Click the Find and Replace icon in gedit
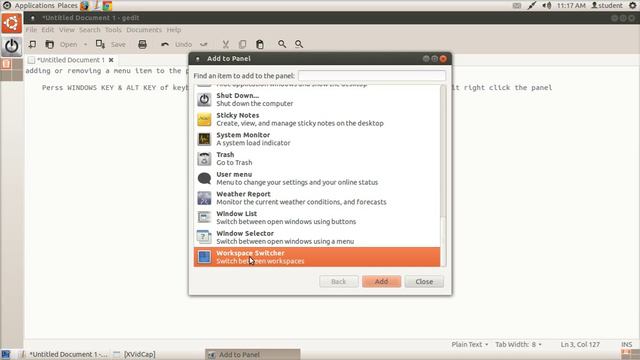This screenshot has height=360, width=640. (299, 44)
